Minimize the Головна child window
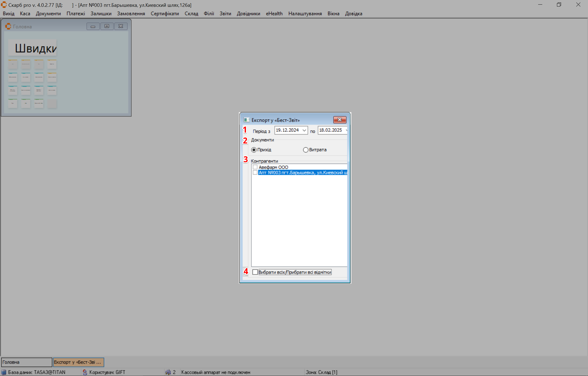588x376 pixels. pyautogui.click(x=93, y=26)
